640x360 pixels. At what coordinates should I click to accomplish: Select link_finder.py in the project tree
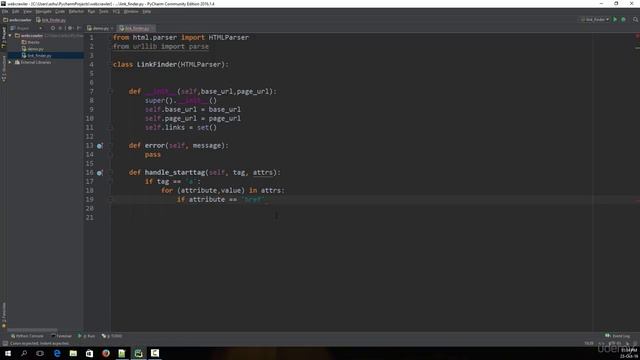37,55
